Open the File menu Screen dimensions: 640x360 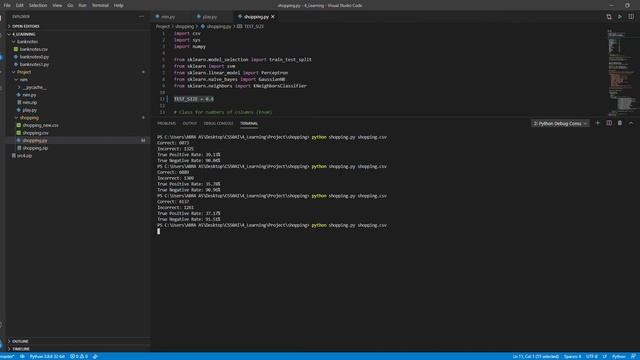click(x=7, y=5)
